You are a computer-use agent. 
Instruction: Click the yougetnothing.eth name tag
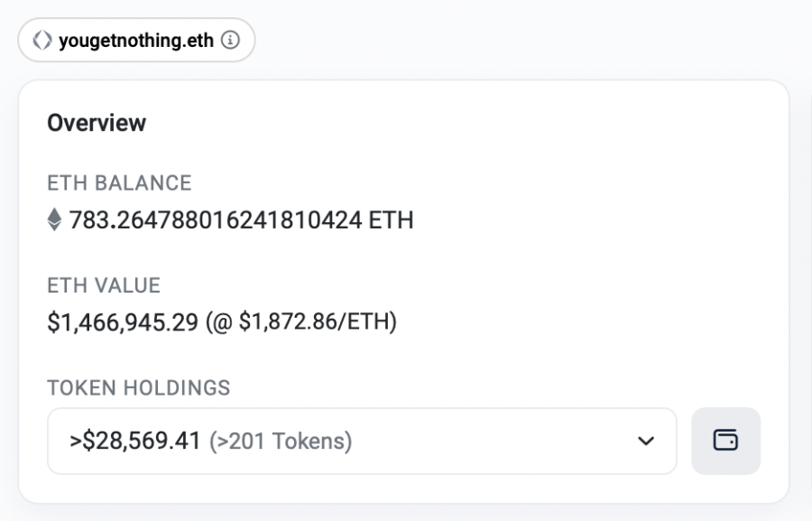pos(136,41)
